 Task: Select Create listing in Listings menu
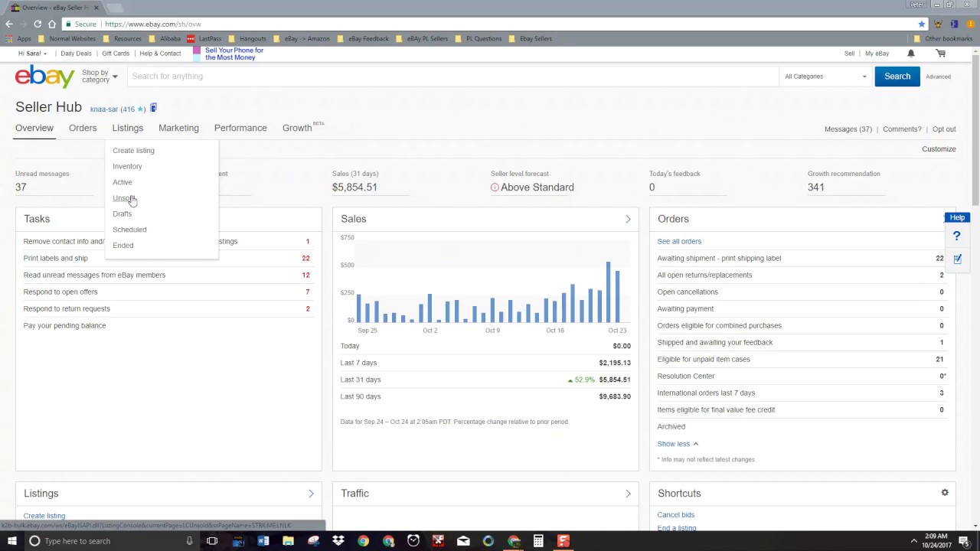(133, 151)
